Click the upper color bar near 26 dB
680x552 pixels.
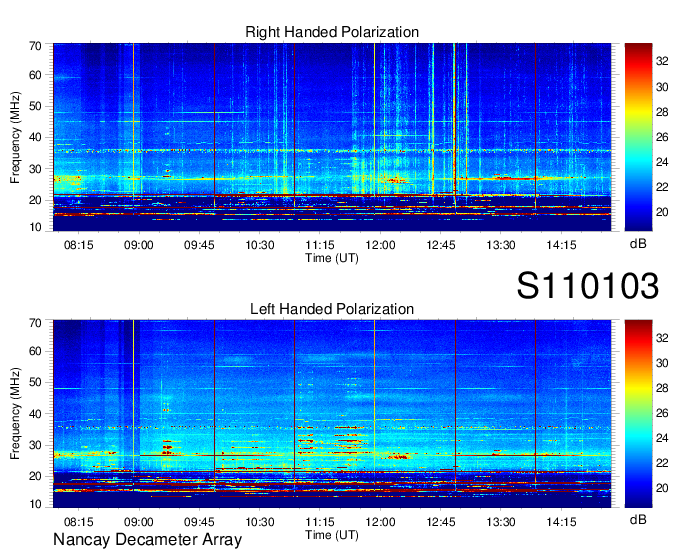click(x=638, y=137)
